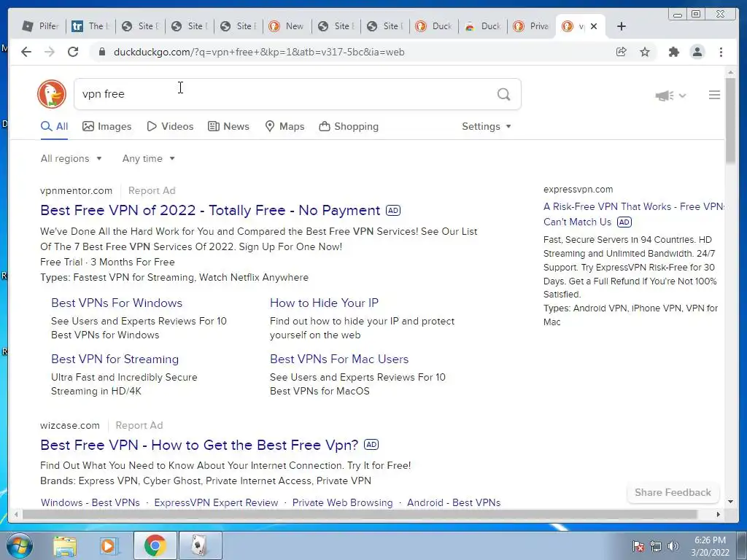Screen dimensions: 747x560
Task: Click the browser forward arrow
Action: pos(50,52)
